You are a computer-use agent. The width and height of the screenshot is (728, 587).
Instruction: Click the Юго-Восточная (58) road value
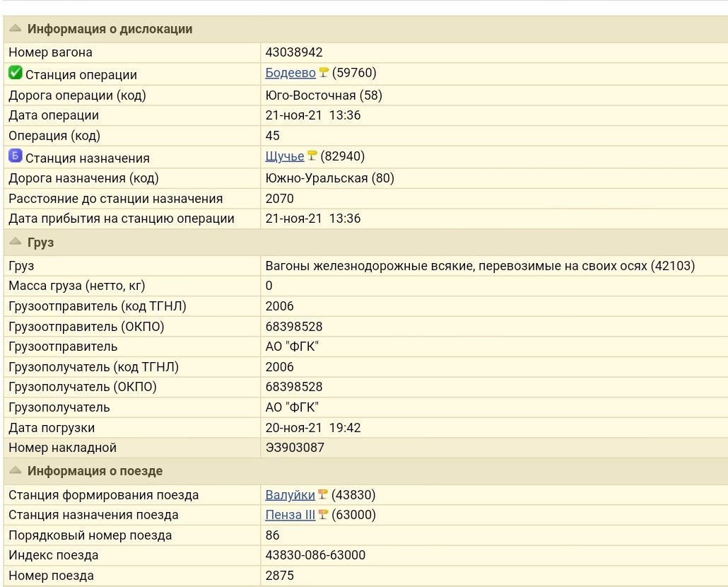click(x=324, y=95)
